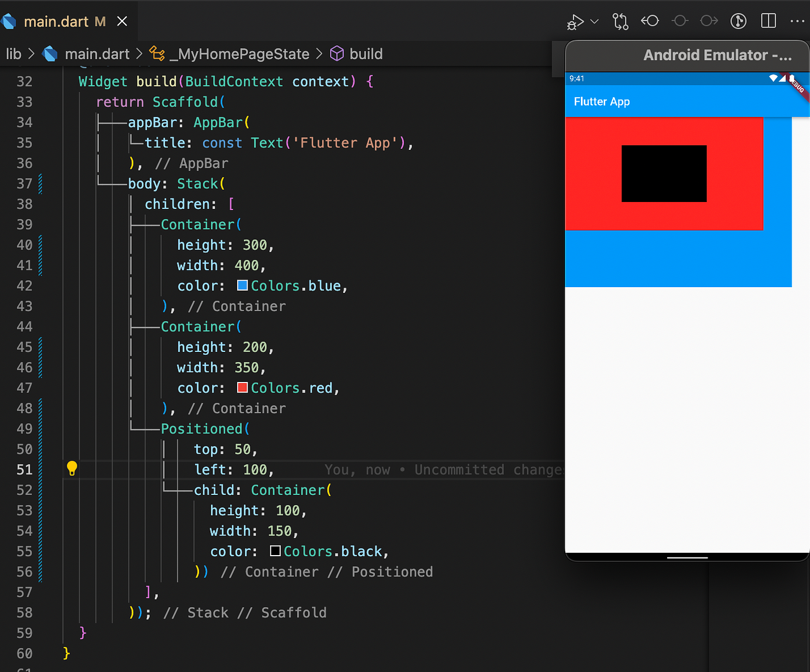Click the 'BuildContext' parameter type text
The width and height of the screenshot is (810, 672).
(234, 82)
